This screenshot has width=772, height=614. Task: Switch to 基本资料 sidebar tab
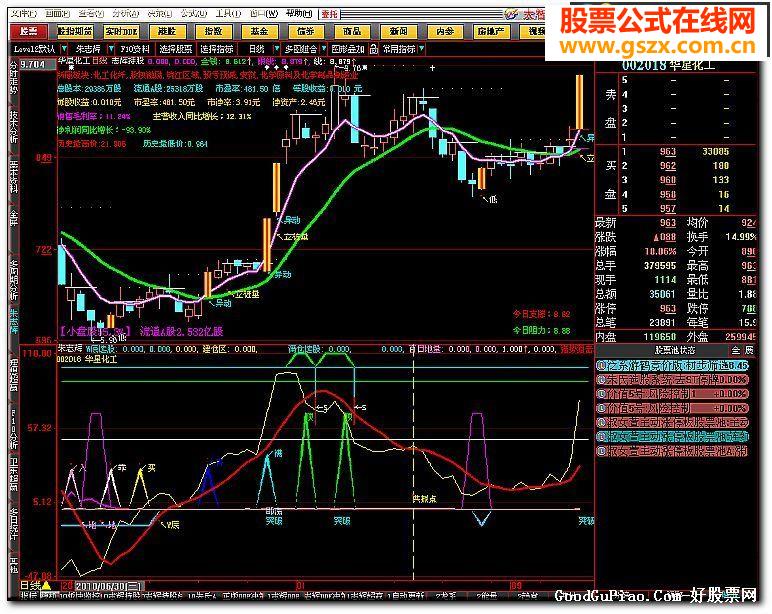[13, 176]
